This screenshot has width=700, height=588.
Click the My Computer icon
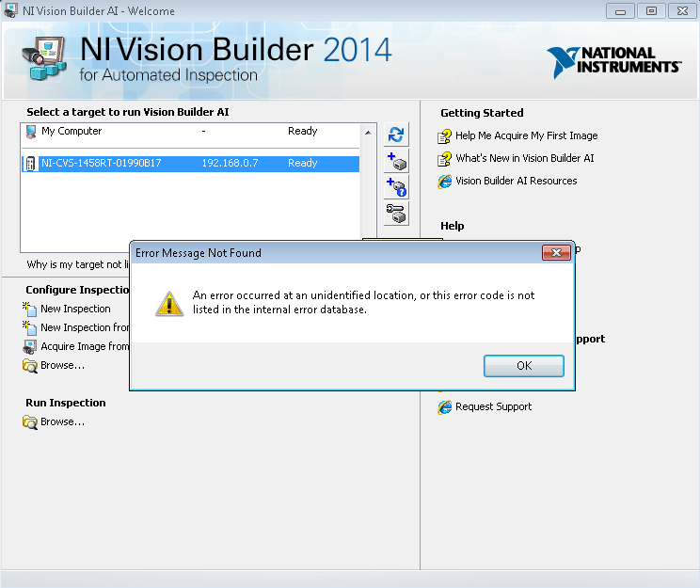(31, 132)
